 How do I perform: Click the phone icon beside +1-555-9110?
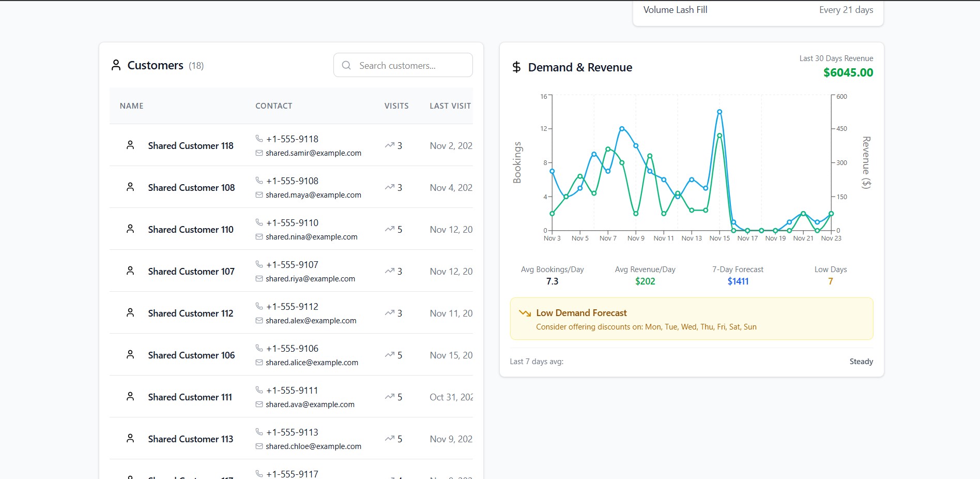pos(259,222)
